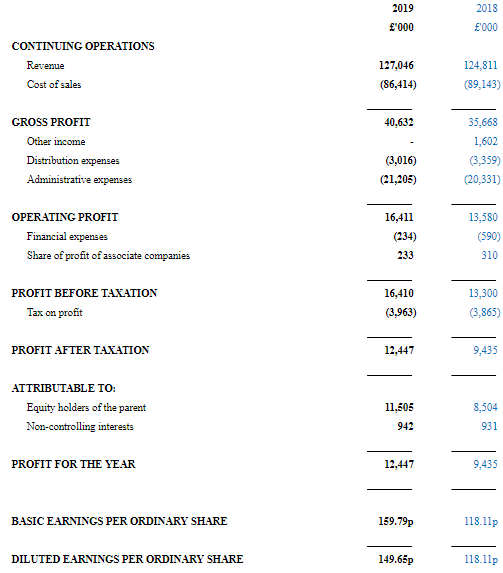Select Share of profit of associate companies
This screenshot has width=503, height=573.
pyautogui.click(x=108, y=255)
